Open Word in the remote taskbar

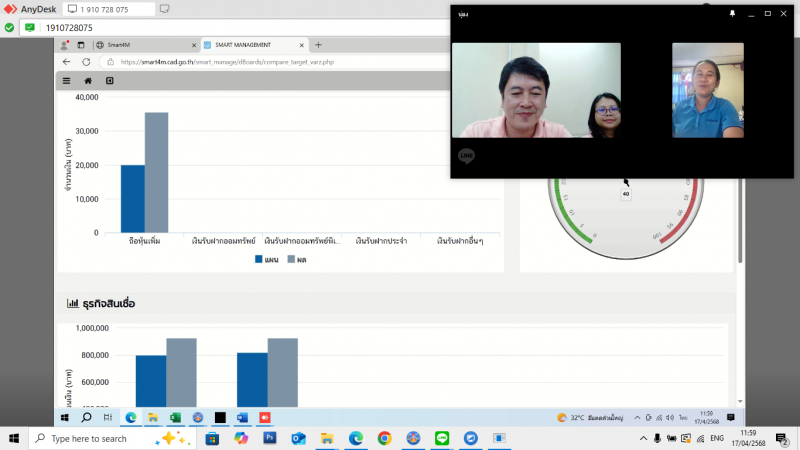tap(242, 417)
